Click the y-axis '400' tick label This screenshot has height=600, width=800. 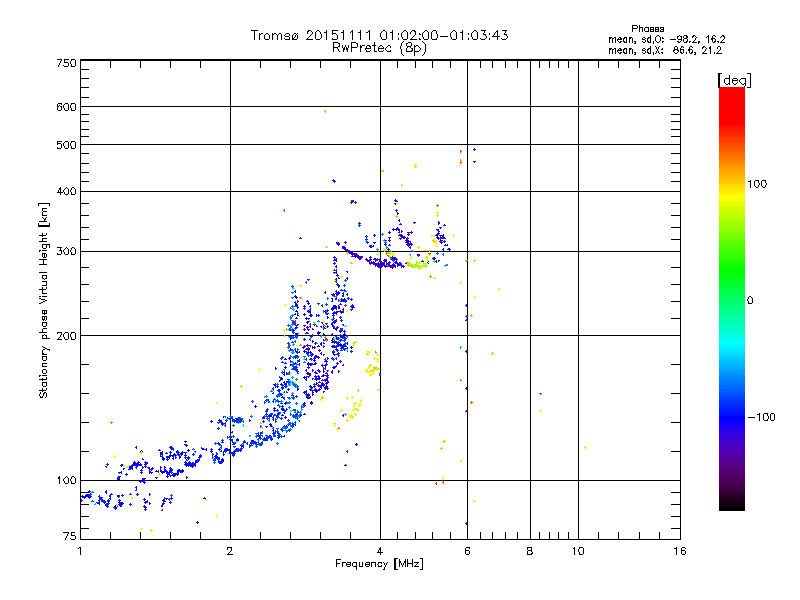(66, 192)
